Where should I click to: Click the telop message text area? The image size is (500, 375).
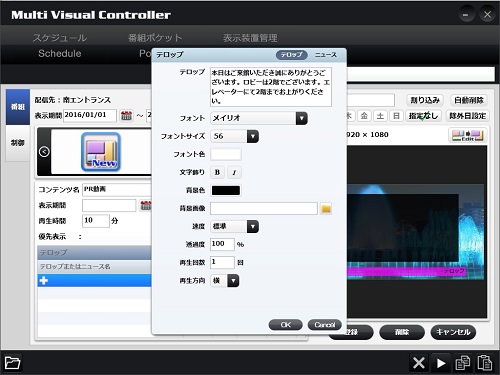tap(271, 87)
